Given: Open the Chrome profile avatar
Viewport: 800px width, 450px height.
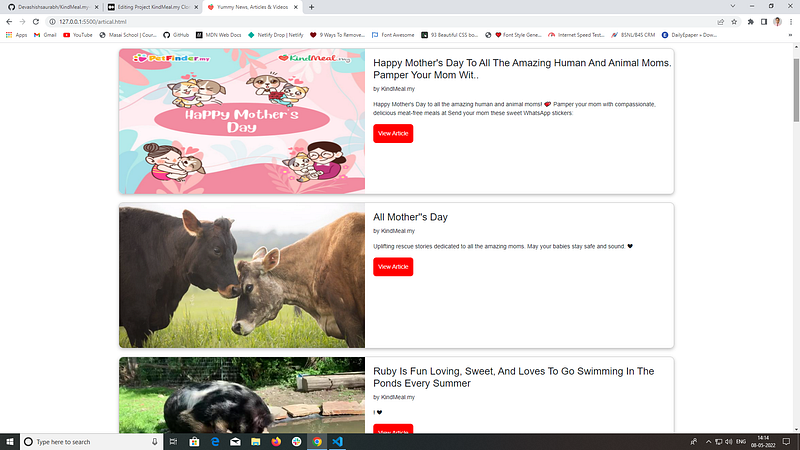Looking at the screenshot, I should click(x=777, y=22).
